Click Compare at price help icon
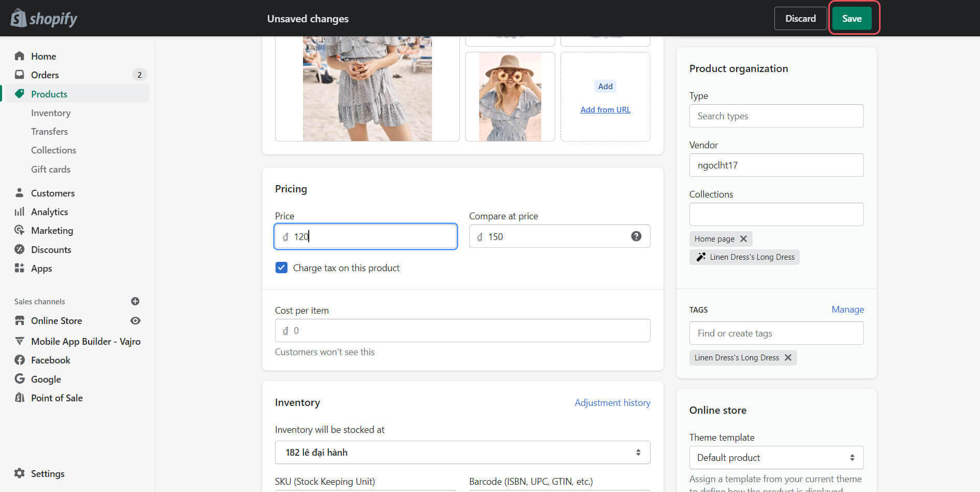Screen dimensions: 980x492 pyautogui.click(x=636, y=236)
